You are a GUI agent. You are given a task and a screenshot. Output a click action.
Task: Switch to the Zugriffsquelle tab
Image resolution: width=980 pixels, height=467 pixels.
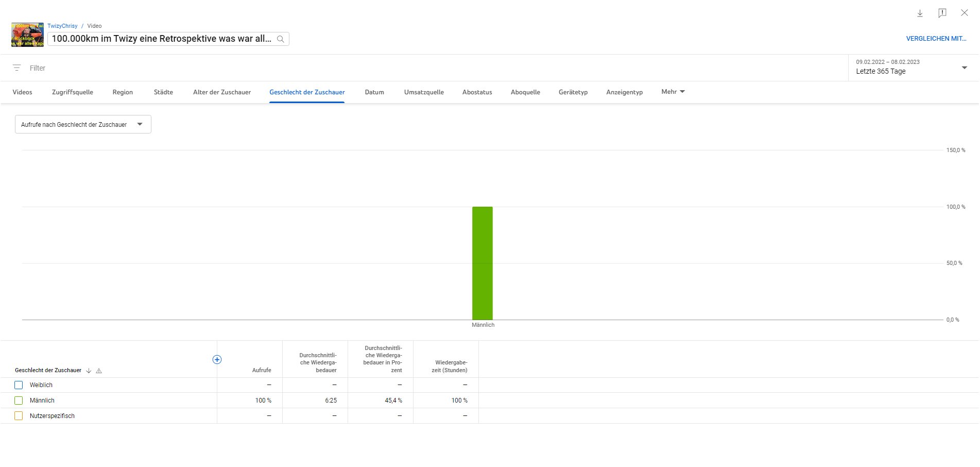(73, 92)
